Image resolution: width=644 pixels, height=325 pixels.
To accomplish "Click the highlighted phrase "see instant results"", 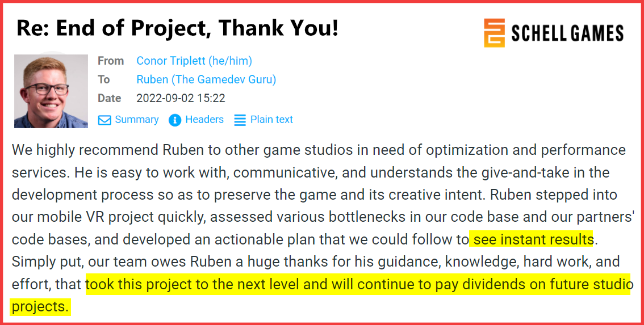I will [533, 239].
